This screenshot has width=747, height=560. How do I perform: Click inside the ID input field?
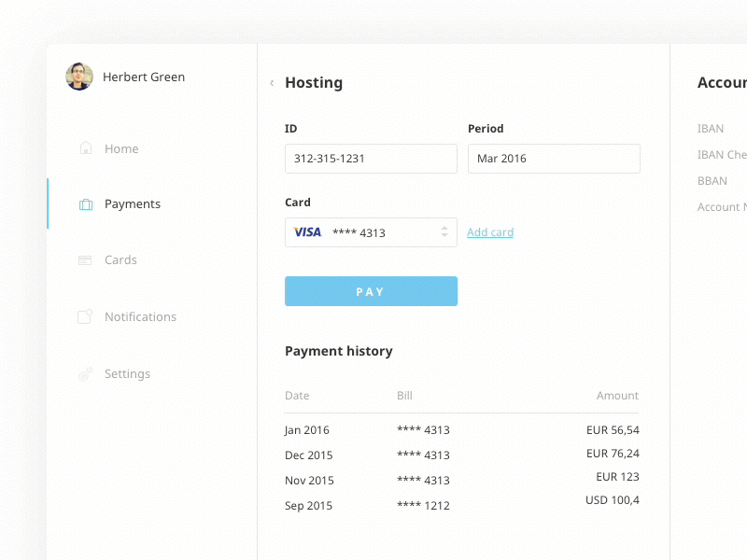click(371, 158)
